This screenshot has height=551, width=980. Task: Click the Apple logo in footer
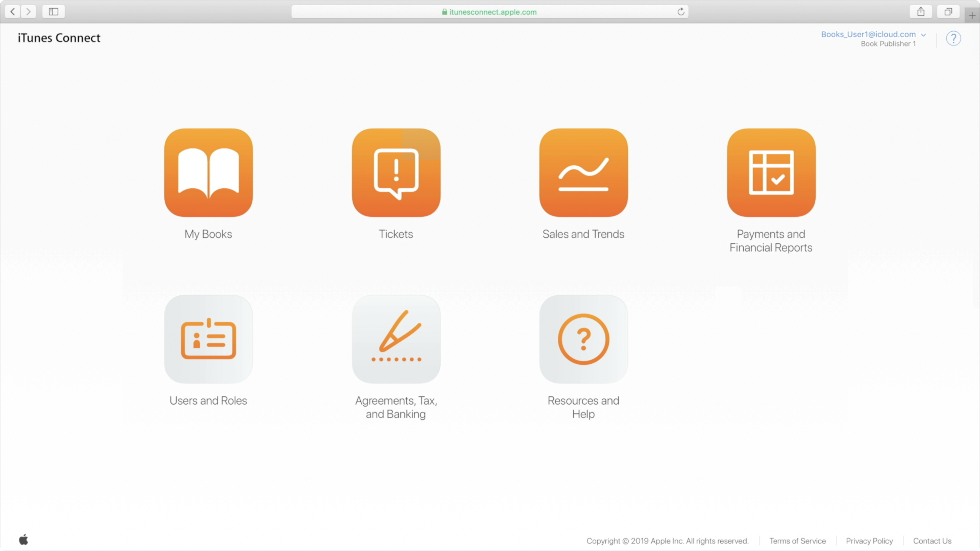click(x=23, y=539)
